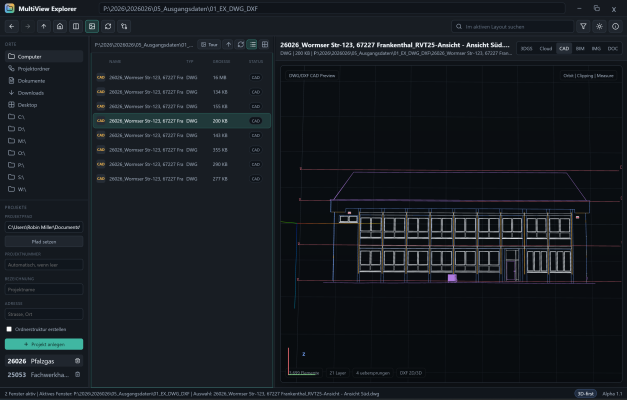The width and height of the screenshot is (627, 400).
Task: Open drive O:\ in the sidebar
Action: pos(44,153)
